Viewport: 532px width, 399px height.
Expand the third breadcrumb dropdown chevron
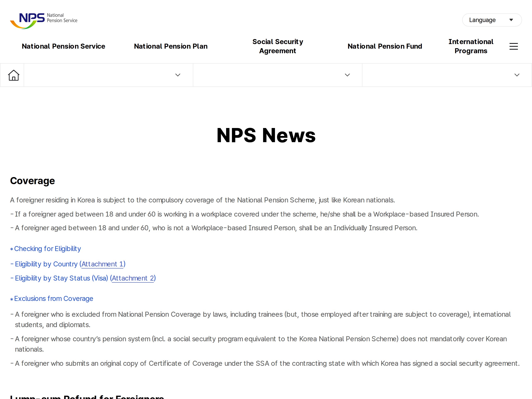tap(517, 75)
